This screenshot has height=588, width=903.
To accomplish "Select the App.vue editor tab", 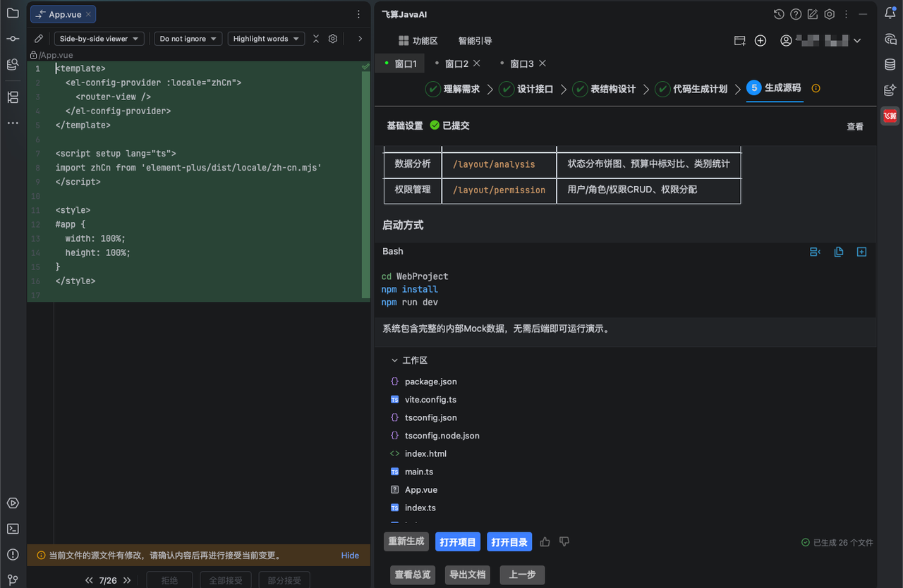I will tap(63, 14).
